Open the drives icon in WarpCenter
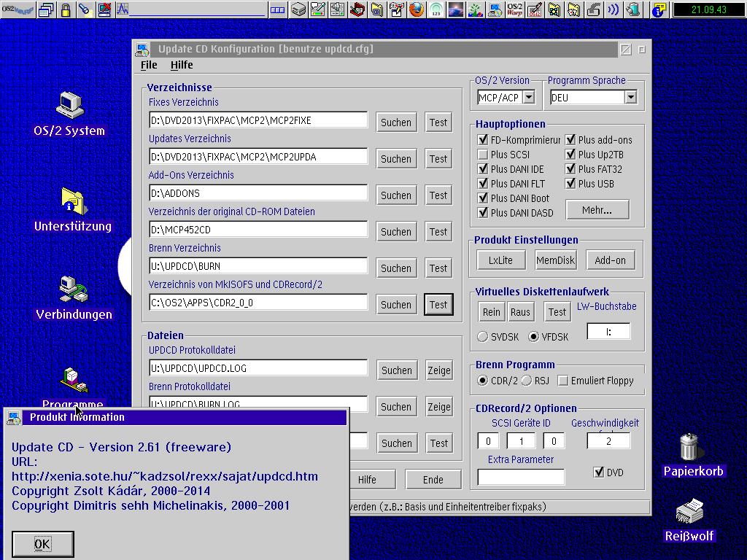Screen dimensions: 747x560 [x=298, y=9]
